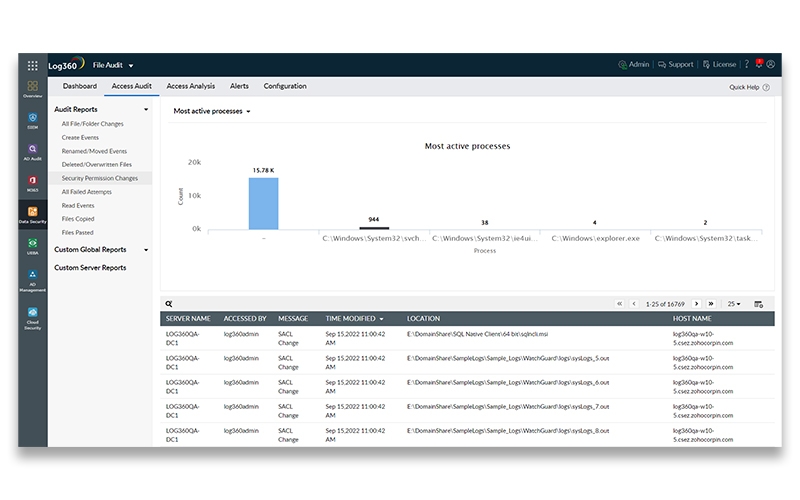Click the table search magnifier icon
The image size is (800, 500).
(x=169, y=304)
